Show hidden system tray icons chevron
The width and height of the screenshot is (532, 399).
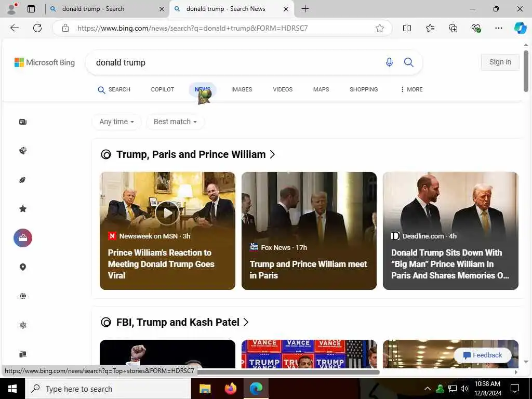[x=428, y=389]
